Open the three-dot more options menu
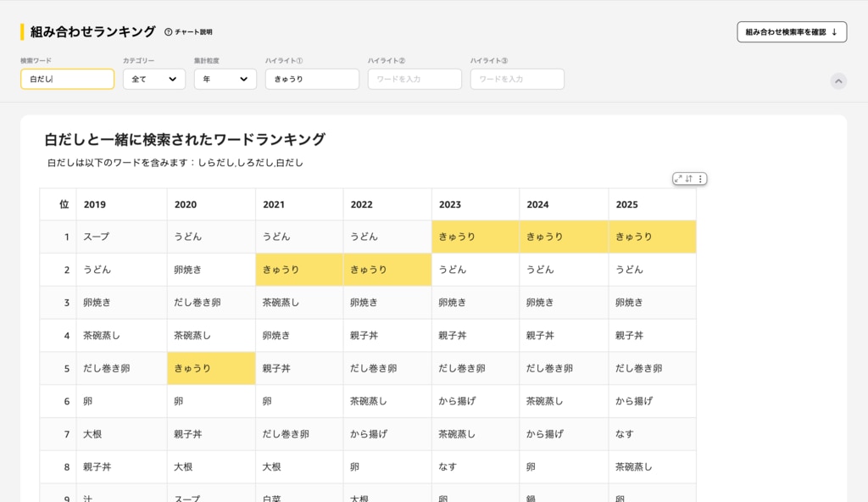868x502 pixels. coord(700,179)
